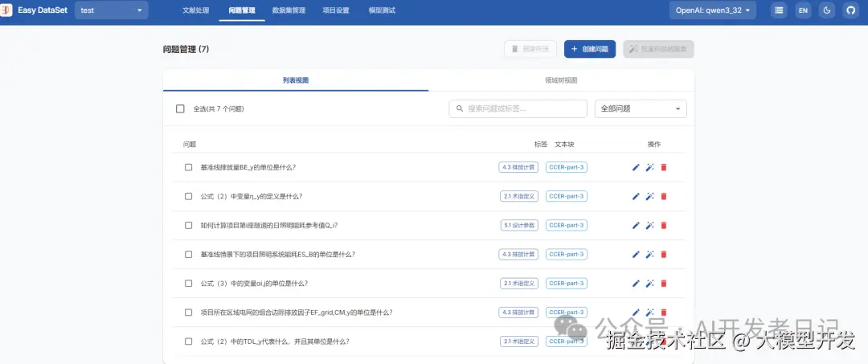The image size is (868, 364).
Task: Edit the question about BE_y unit
Action: point(636,167)
